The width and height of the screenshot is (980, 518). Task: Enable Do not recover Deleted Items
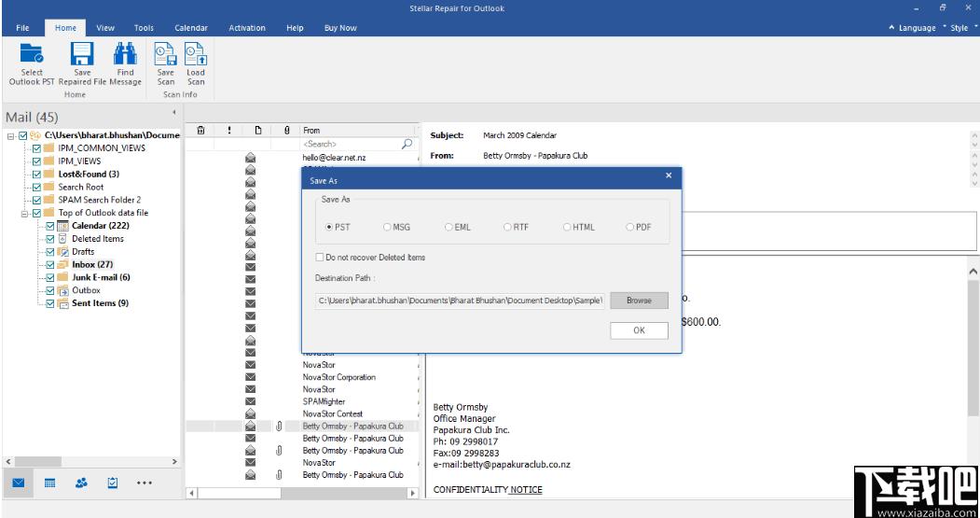[320, 257]
